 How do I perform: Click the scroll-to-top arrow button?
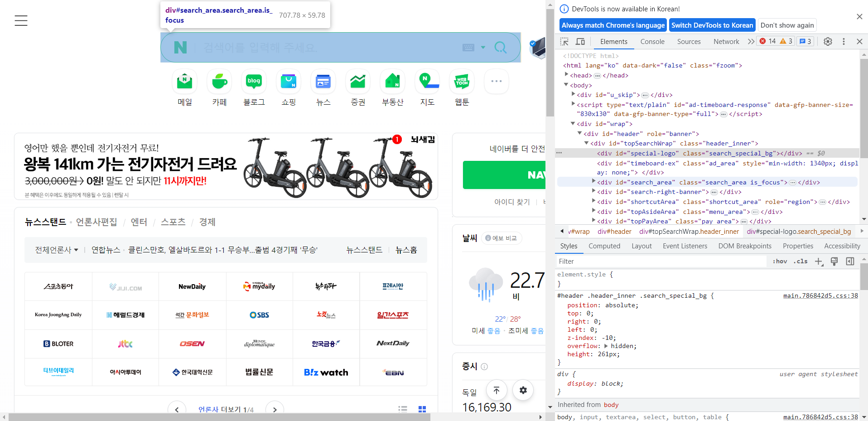pyautogui.click(x=497, y=390)
